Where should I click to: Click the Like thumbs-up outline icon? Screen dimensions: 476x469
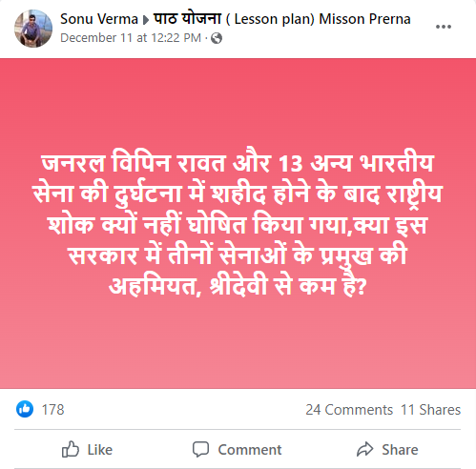[71, 449]
